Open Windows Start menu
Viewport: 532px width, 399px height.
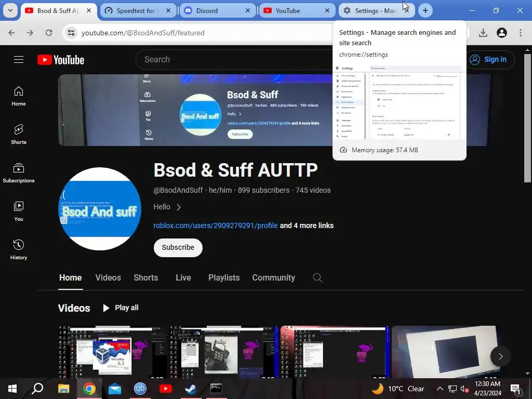click(x=12, y=389)
